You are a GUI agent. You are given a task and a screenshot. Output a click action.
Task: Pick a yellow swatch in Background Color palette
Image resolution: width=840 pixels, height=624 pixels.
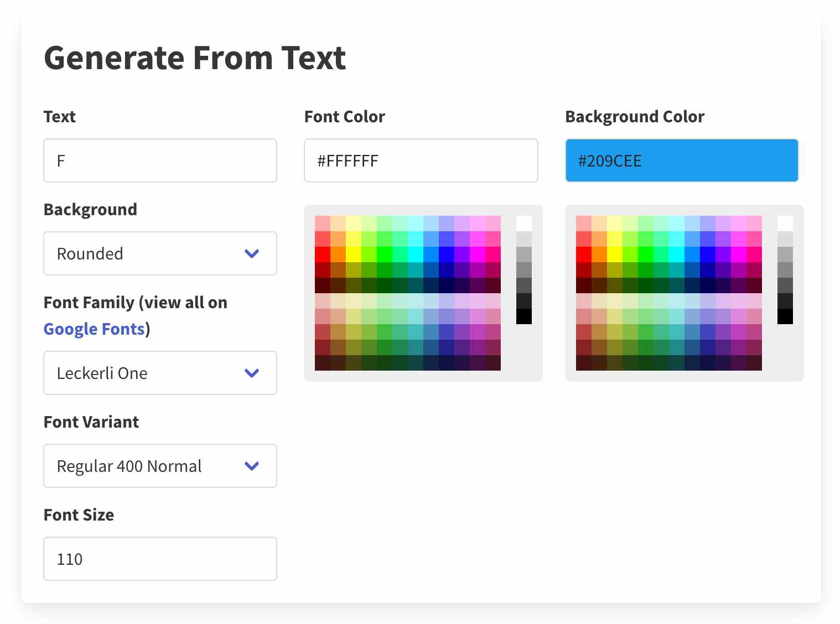pyautogui.click(x=616, y=254)
